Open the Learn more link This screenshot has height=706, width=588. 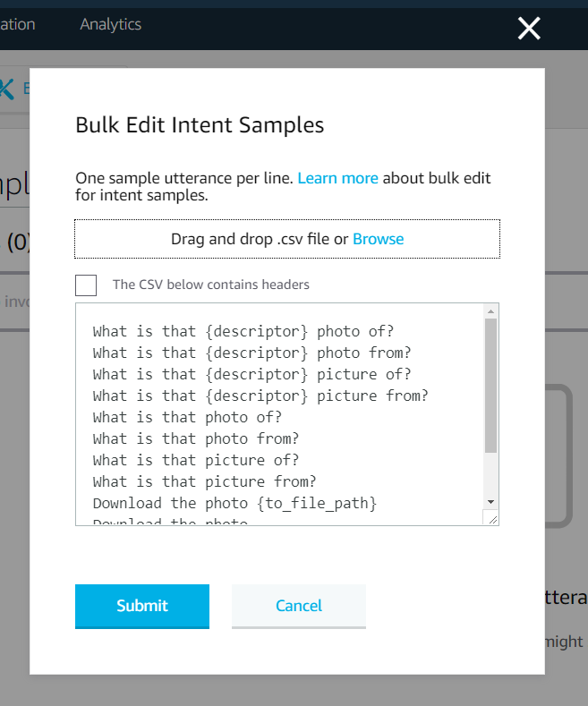pyautogui.click(x=337, y=178)
